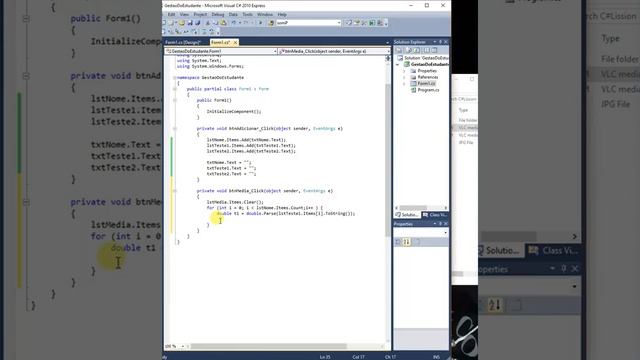Expand the References node

click(404, 77)
